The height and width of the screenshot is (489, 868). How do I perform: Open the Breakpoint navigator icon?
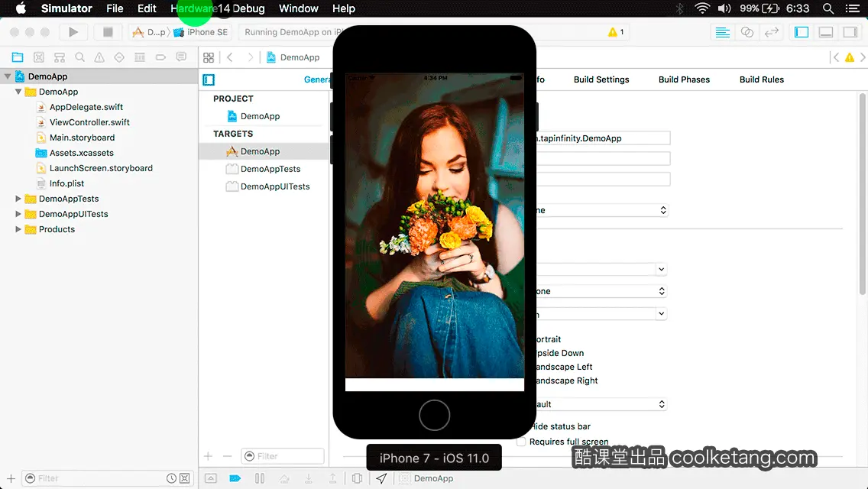point(160,57)
